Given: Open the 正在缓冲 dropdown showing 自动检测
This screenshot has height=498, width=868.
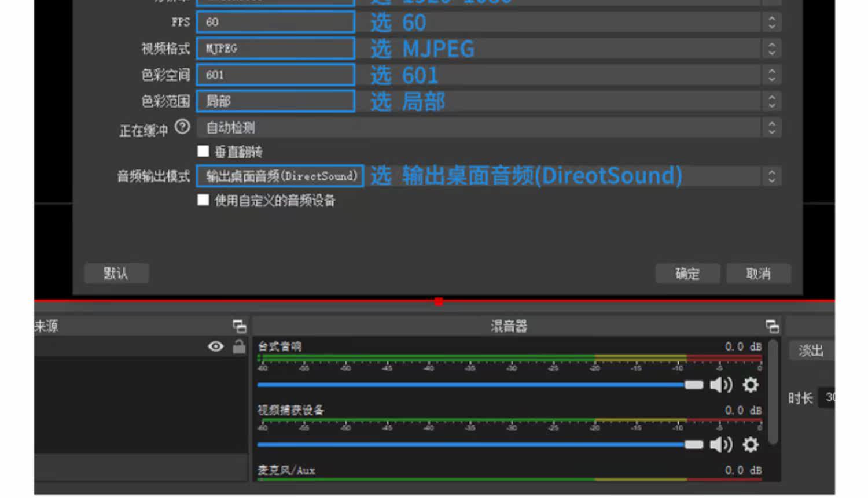Looking at the screenshot, I should [489, 128].
